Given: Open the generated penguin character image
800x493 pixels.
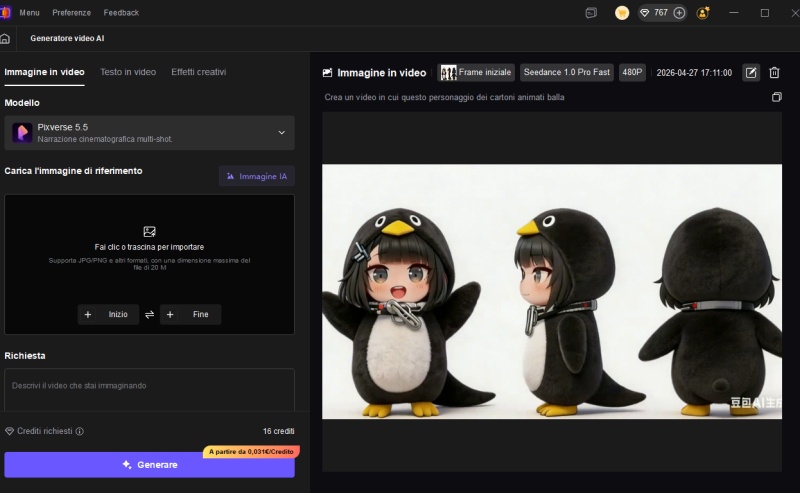Looking at the screenshot, I should [552, 291].
